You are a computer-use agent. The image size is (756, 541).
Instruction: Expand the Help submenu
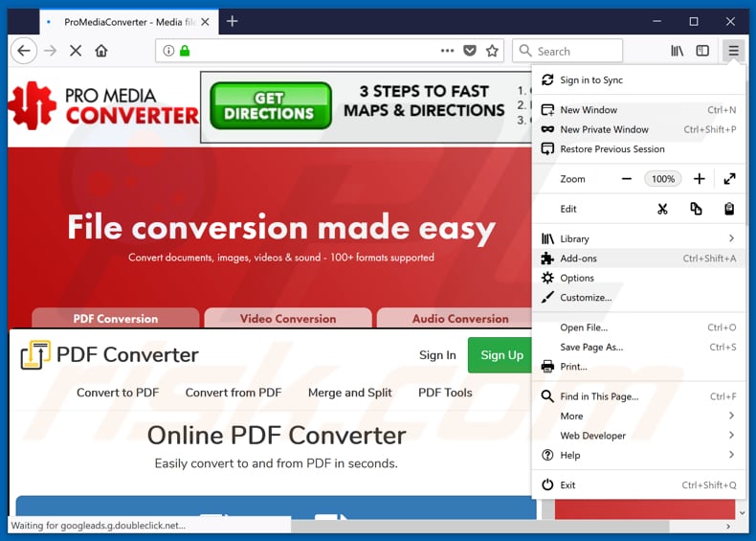click(x=639, y=455)
